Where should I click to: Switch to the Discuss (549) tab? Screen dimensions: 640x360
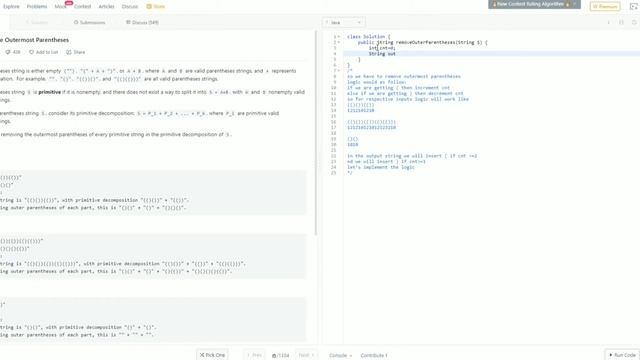(x=142, y=22)
